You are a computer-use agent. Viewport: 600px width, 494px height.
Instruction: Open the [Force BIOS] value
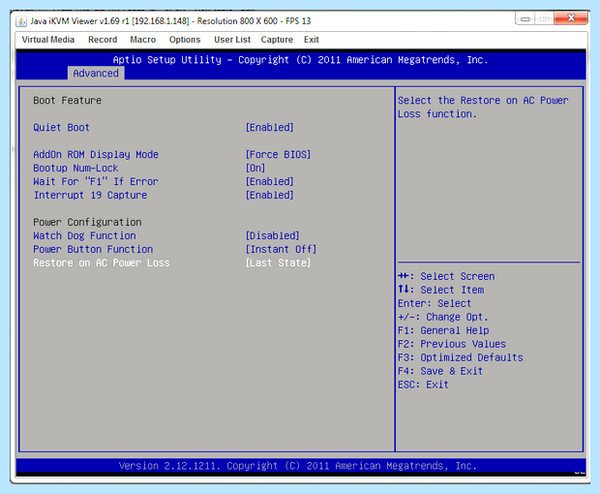coord(278,155)
